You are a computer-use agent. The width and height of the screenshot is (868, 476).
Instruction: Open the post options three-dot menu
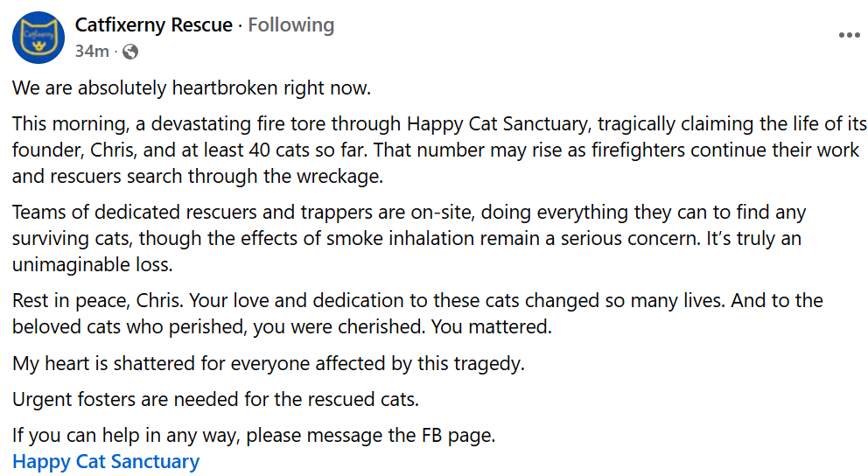click(x=849, y=35)
